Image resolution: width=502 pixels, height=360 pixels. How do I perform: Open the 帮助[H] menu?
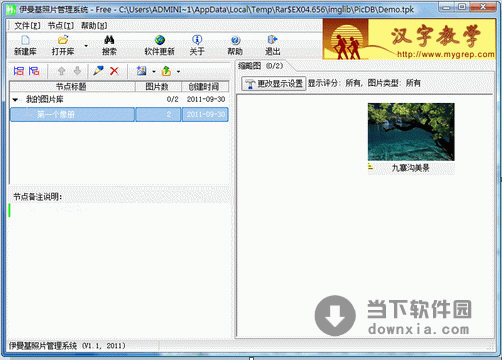94,26
